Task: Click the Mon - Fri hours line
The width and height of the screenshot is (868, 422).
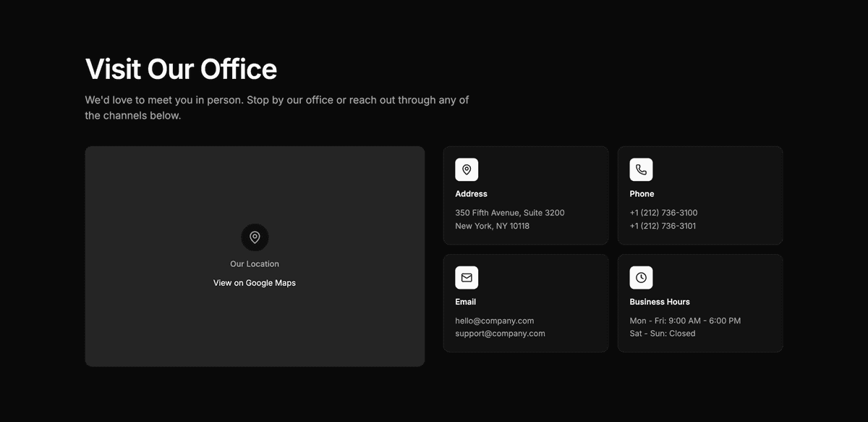Action: tap(685, 321)
